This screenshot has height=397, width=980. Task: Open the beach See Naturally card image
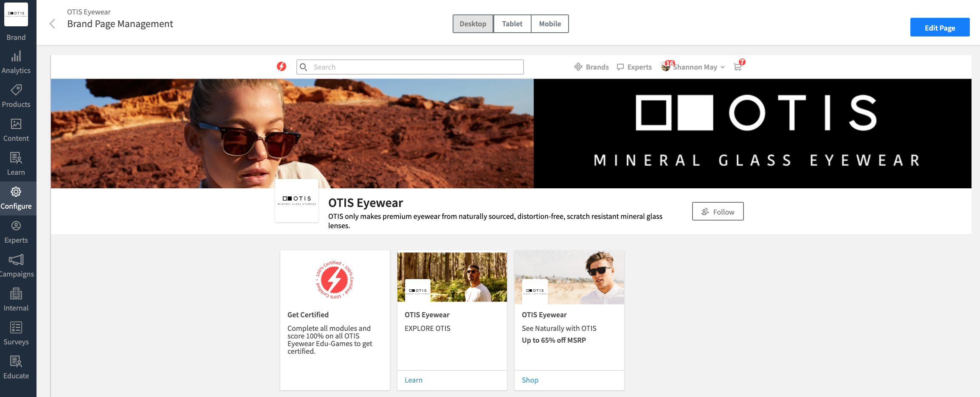coord(569,277)
